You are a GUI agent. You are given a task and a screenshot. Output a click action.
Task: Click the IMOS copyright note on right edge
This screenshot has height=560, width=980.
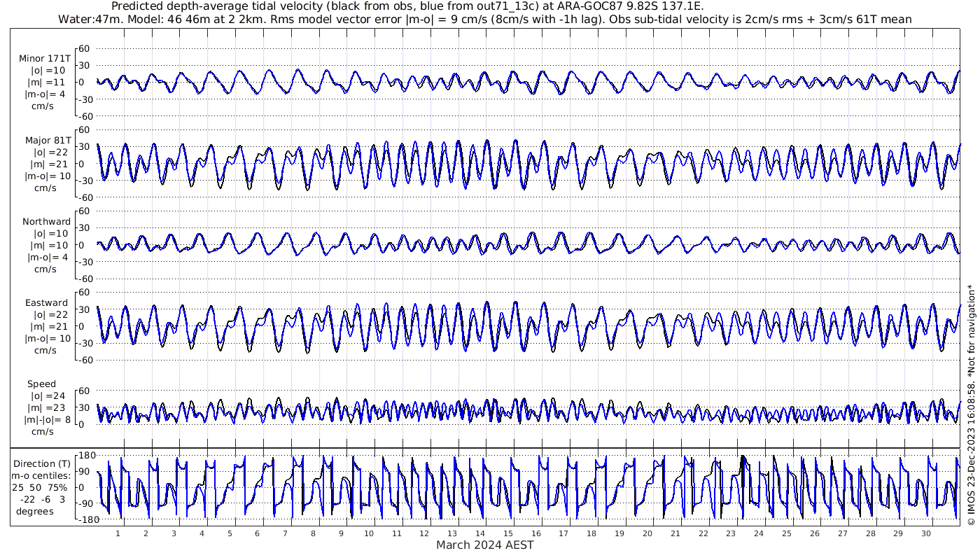971,405
